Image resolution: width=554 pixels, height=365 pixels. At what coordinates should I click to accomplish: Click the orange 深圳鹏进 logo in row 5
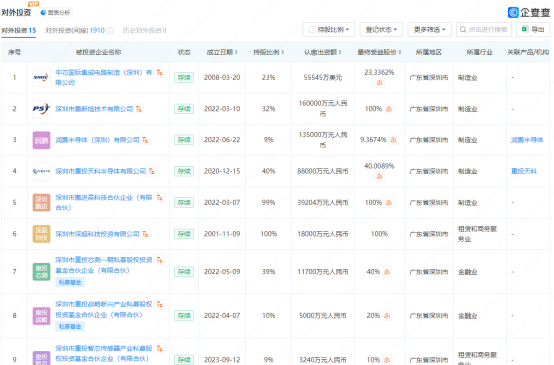point(41,202)
